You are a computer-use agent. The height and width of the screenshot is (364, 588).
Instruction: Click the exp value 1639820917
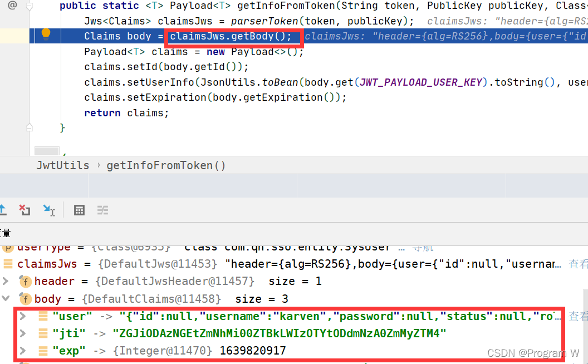click(x=253, y=351)
